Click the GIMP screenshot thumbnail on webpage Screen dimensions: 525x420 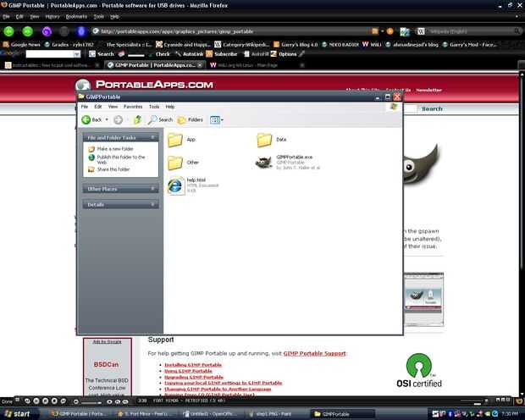423,299
